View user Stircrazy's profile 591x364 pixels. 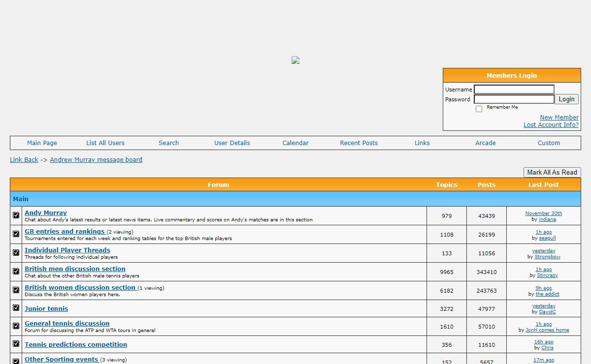click(x=548, y=275)
